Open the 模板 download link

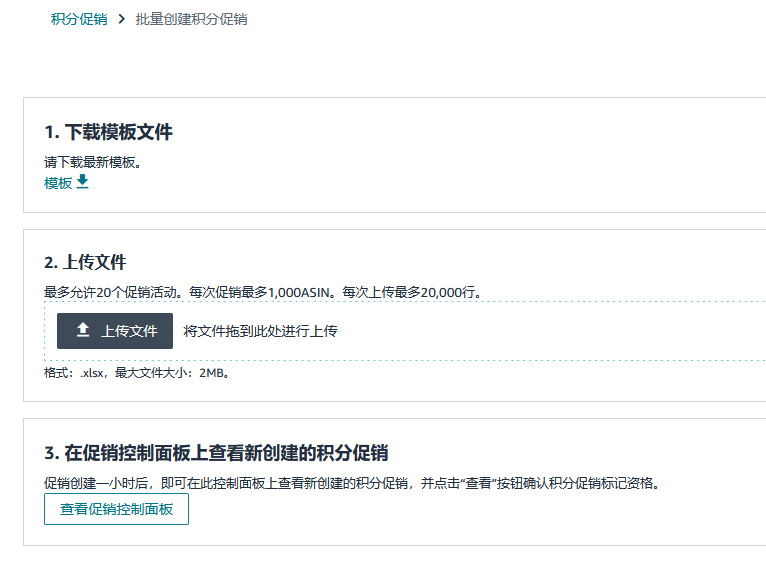click(58, 183)
